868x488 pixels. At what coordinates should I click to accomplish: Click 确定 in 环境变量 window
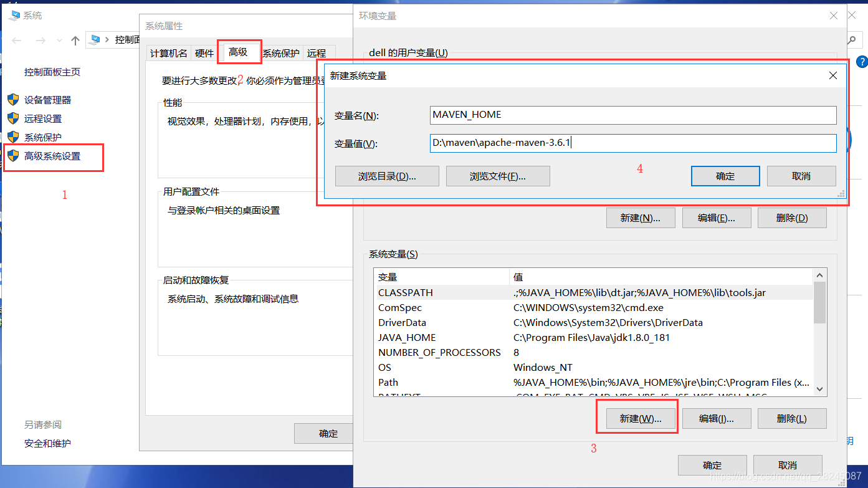712,465
